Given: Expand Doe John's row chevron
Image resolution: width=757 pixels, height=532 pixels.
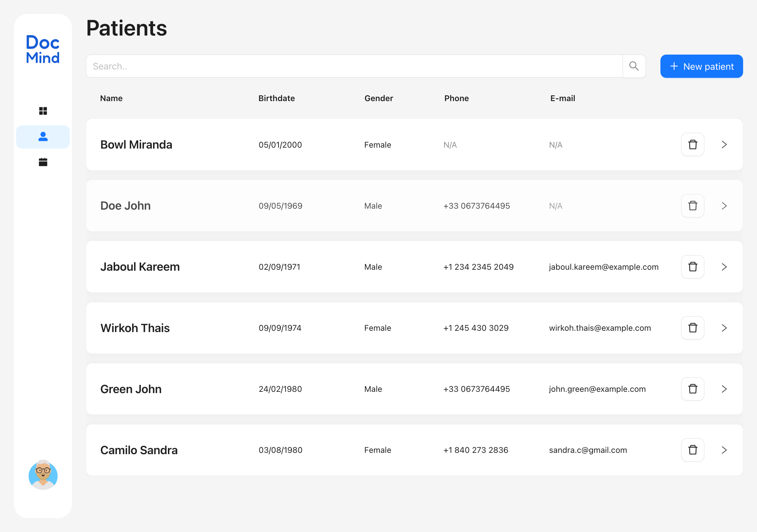Looking at the screenshot, I should pyautogui.click(x=724, y=205).
